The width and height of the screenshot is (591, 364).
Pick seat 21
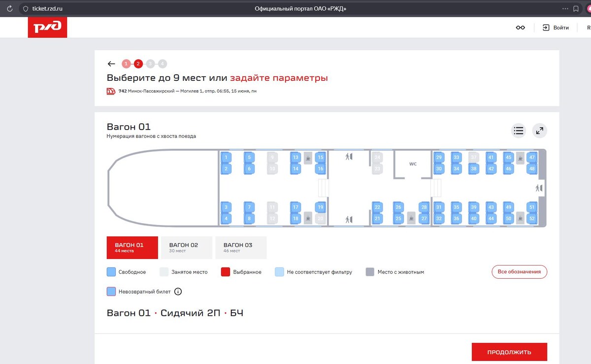[377, 218]
